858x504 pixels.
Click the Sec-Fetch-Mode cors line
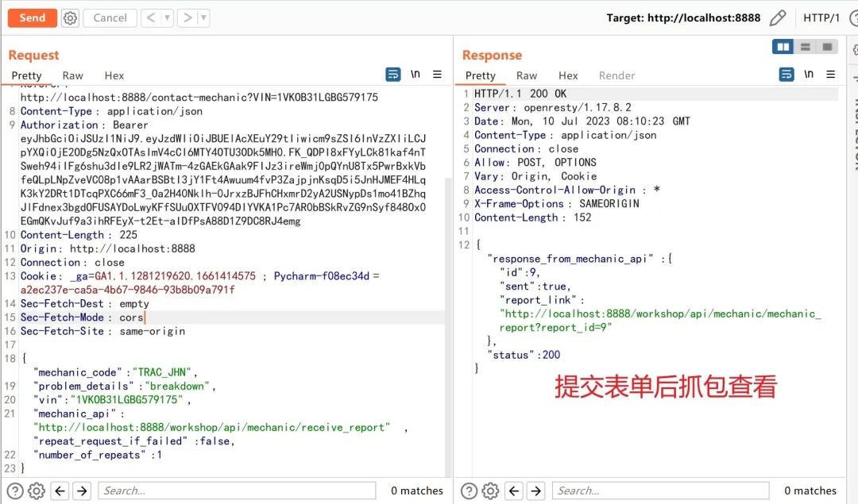(x=82, y=317)
